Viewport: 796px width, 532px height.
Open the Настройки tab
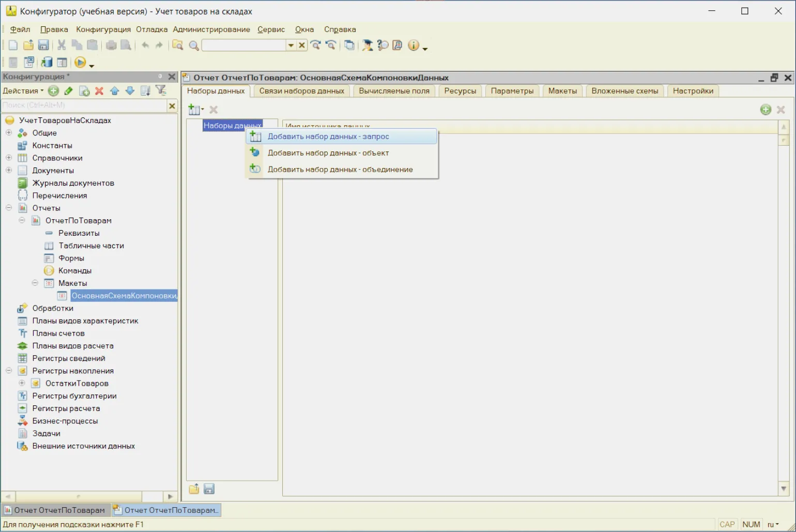(693, 91)
